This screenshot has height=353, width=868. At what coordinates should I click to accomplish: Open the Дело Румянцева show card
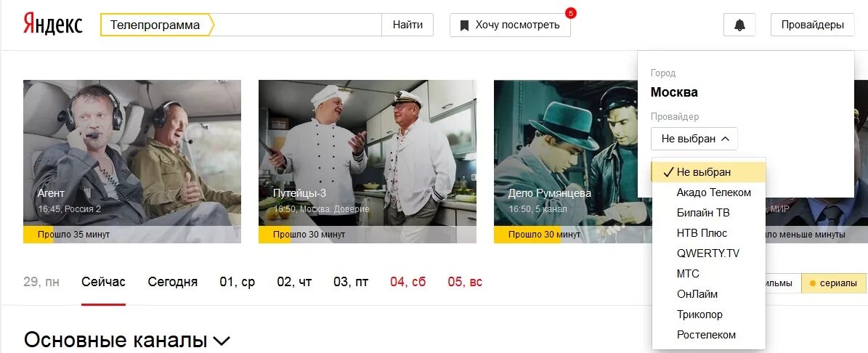pos(565,161)
